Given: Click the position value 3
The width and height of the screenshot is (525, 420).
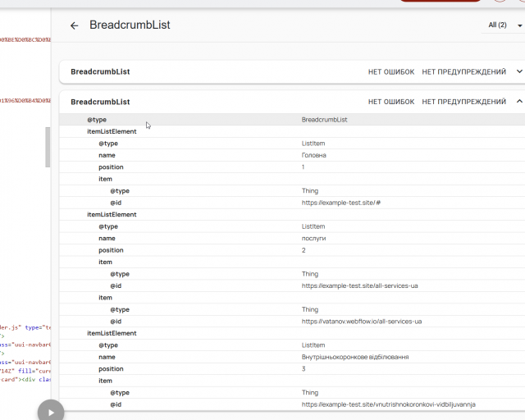Looking at the screenshot, I should click(304, 369).
